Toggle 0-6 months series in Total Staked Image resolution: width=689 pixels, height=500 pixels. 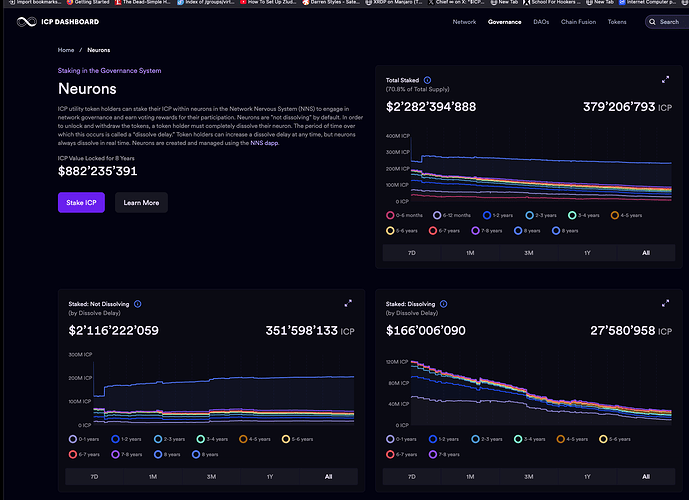point(404,215)
